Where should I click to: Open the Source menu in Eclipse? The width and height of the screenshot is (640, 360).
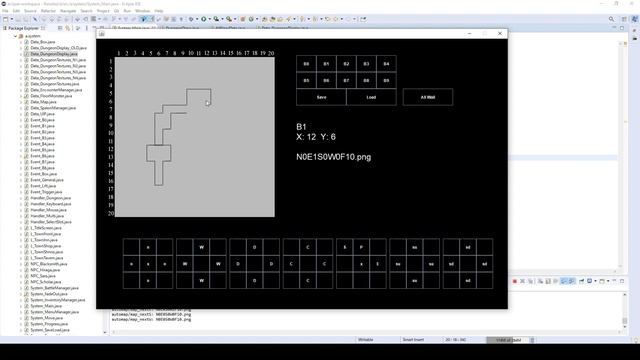30,11
